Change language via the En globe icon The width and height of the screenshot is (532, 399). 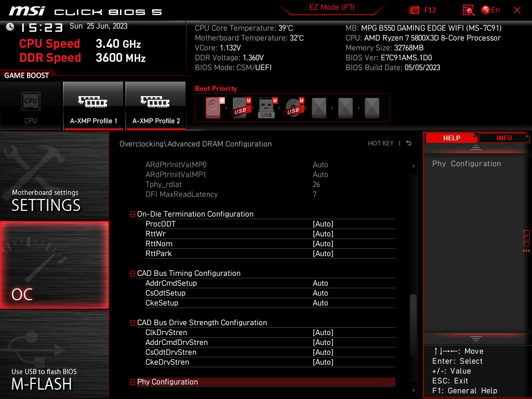[x=490, y=10]
